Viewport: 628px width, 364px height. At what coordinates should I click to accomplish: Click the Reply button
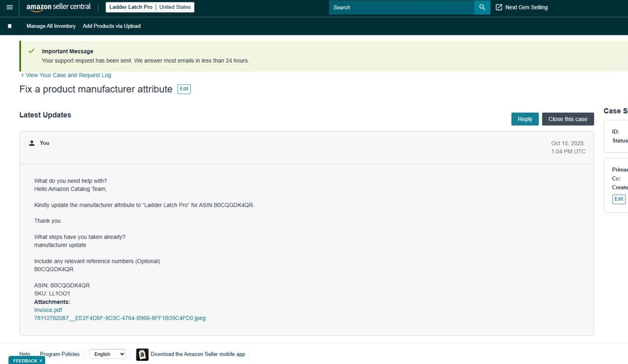tap(524, 119)
